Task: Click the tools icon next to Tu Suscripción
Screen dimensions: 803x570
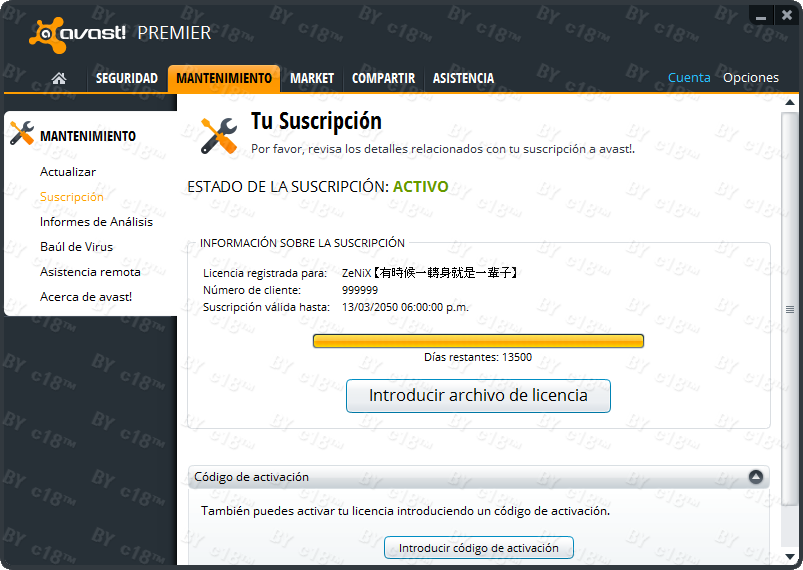Action: 219,136
